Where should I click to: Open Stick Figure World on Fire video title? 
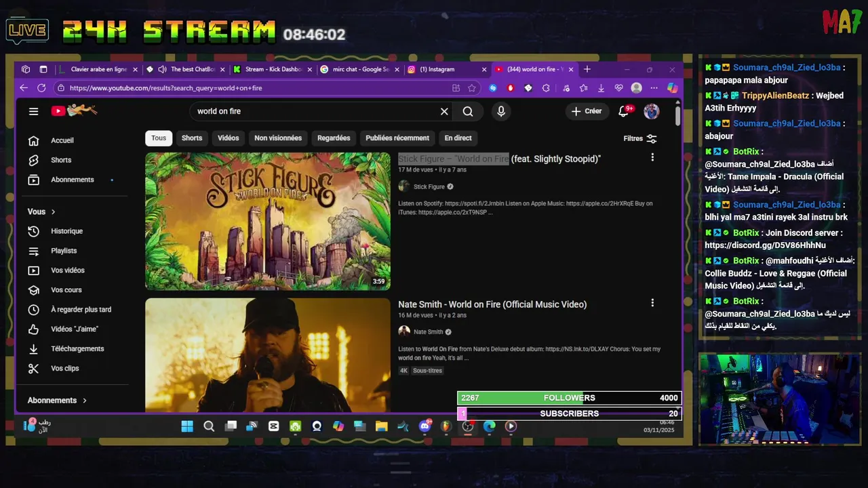tap(499, 159)
